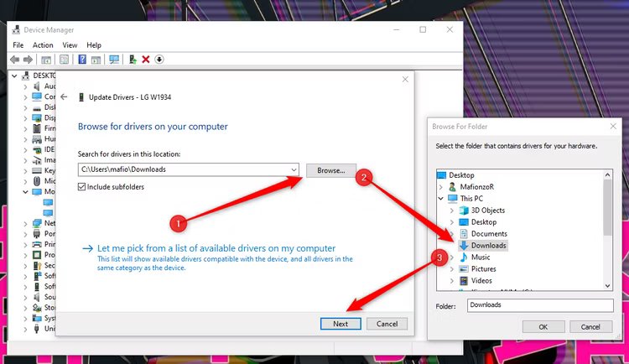Screen dimensions: 629x364
Task: Open the Properties toolbar icon in Device Manager
Action: 65,60
